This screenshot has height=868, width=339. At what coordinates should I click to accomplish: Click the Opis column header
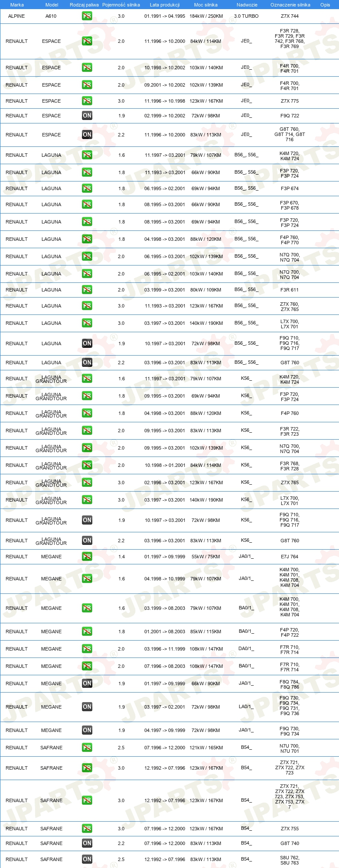(325, 5)
